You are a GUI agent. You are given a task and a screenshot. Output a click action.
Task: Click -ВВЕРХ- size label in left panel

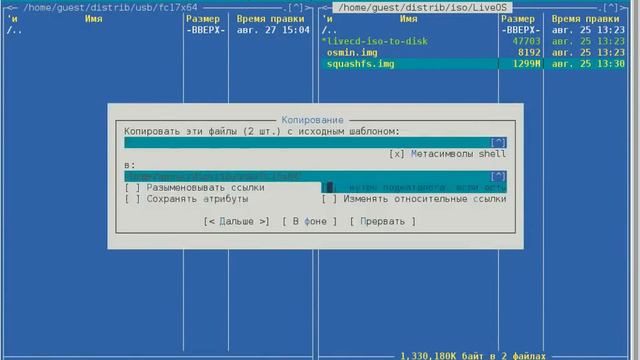(x=205, y=30)
